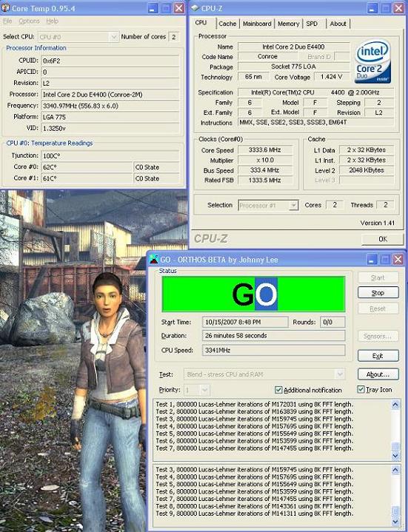The image size is (408, 532).
Task: Click the Rated FSB value 1333.5 MHz
Action: (265, 180)
